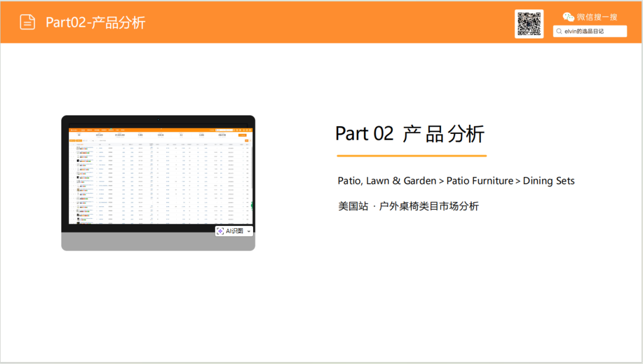Click the 微信搜一搜 label
The width and height of the screenshot is (643, 364).
point(597,17)
